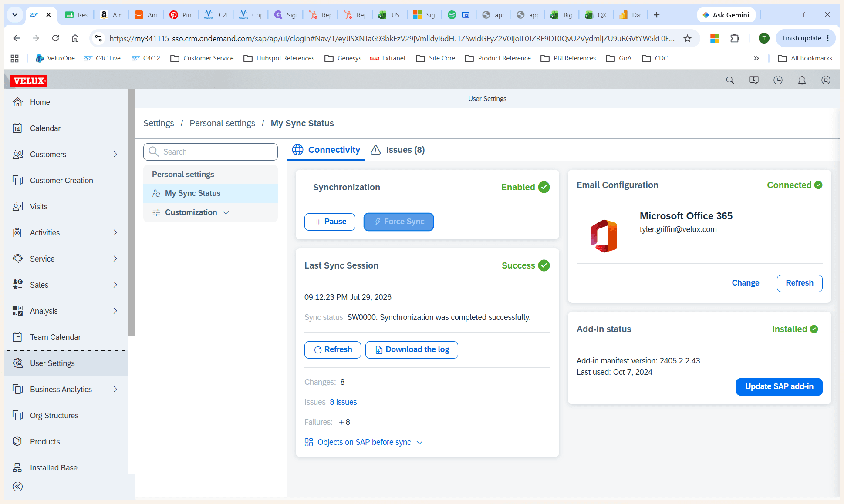Click the Ask Gemini button
844x504 pixels.
tap(726, 15)
